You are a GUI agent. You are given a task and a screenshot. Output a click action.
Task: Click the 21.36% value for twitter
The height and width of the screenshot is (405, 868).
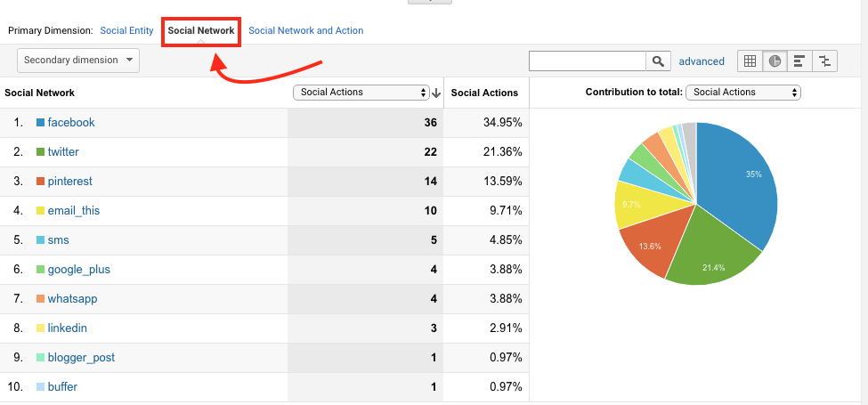pyautogui.click(x=503, y=152)
